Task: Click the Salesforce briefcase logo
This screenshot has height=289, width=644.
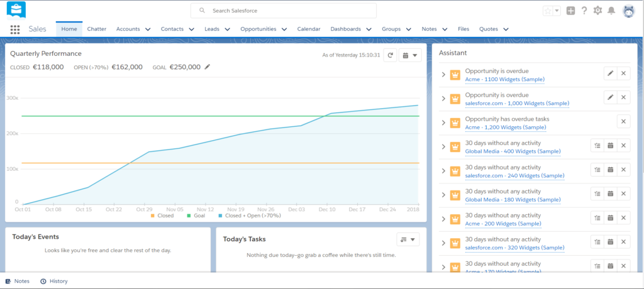Action: pos(16,11)
